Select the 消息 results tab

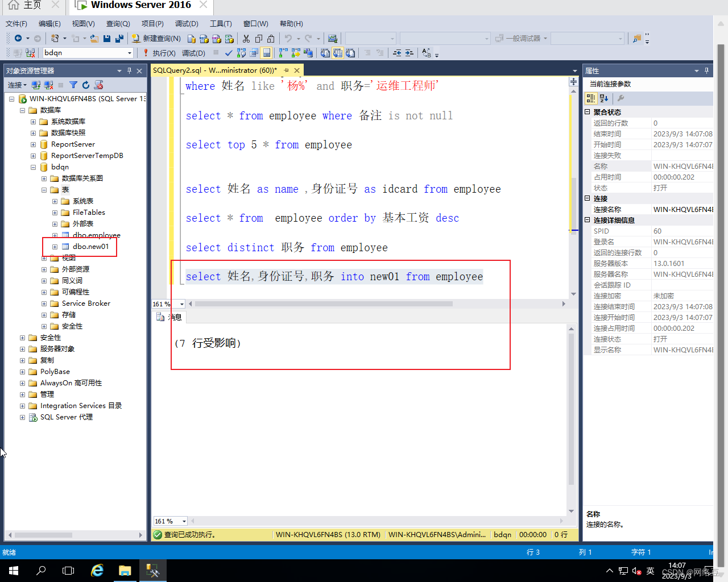tap(169, 317)
